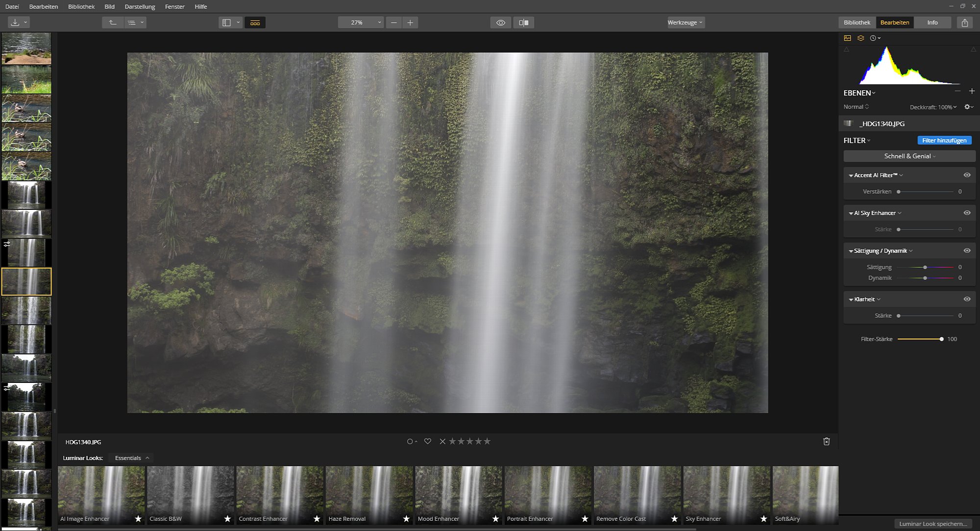Open the Layers panel icon
The width and height of the screenshot is (980, 531).
click(x=860, y=38)
